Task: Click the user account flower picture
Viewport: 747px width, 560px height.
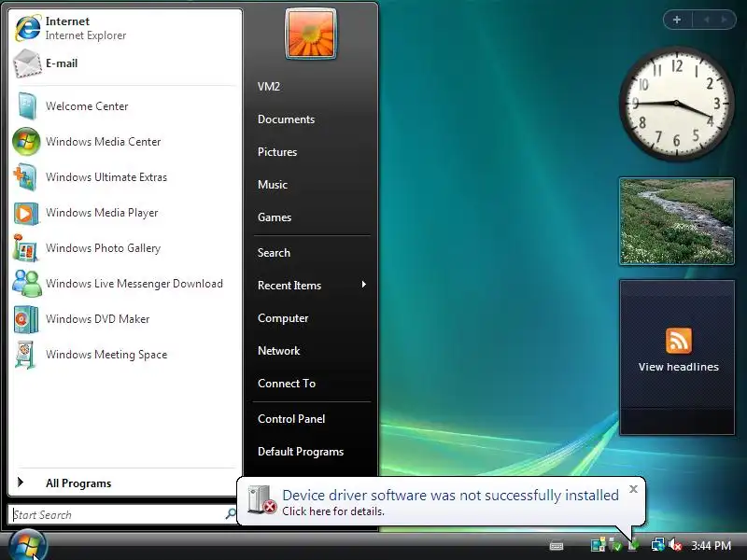Action: (x=311, y=34)
